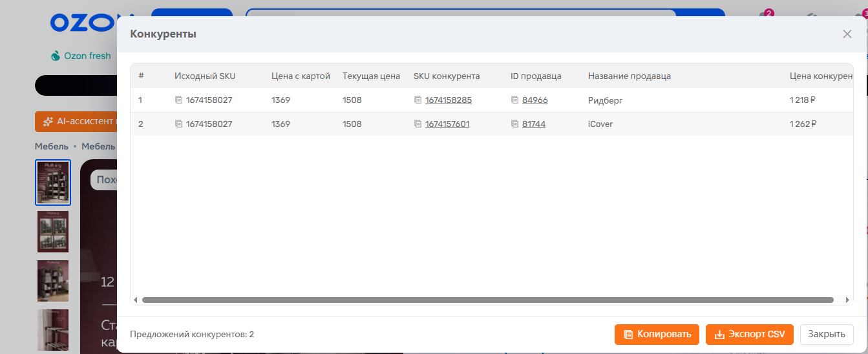Copy seller ID 81744 icon
Image resolution: width=868 pixels, height=354 pixels.
(x=514, y=124)
